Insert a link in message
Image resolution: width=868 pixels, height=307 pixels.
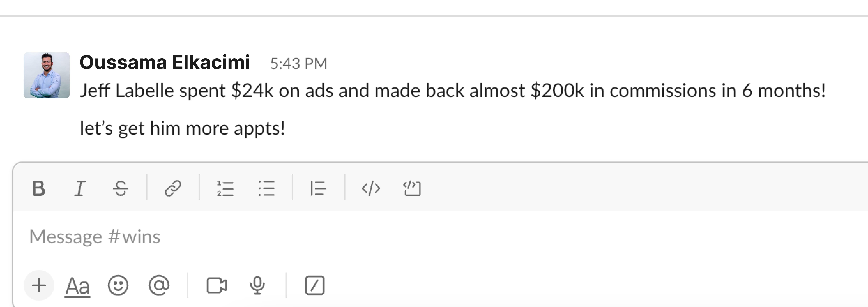pos(173,188)
